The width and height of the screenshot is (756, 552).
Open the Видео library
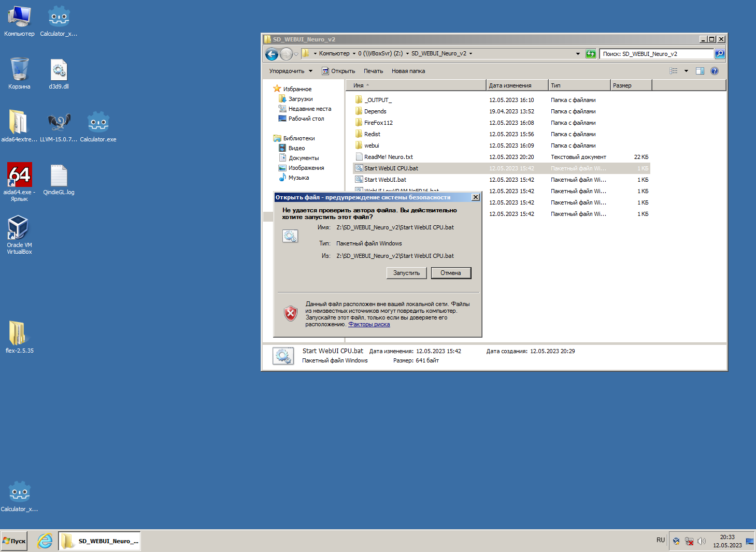point(292,148)
